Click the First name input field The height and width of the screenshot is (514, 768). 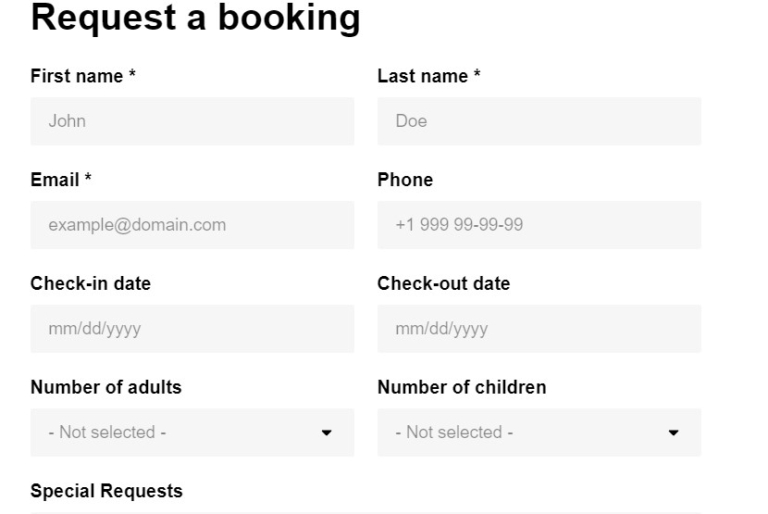(192, 121)
